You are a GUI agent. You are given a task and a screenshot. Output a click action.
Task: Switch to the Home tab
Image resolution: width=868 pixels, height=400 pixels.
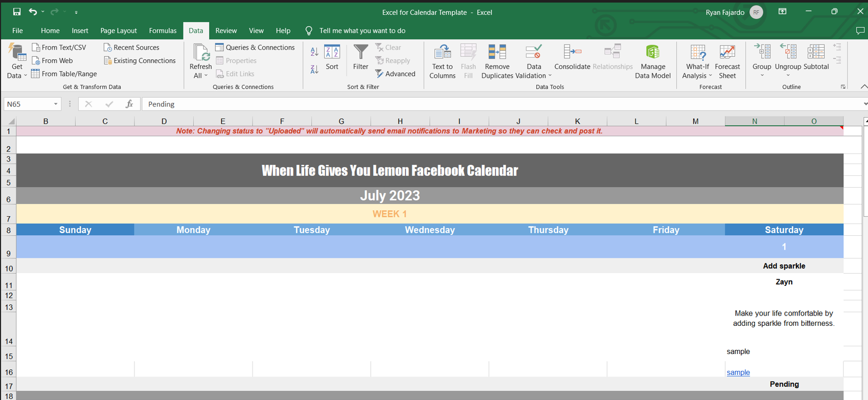point(50,31)
